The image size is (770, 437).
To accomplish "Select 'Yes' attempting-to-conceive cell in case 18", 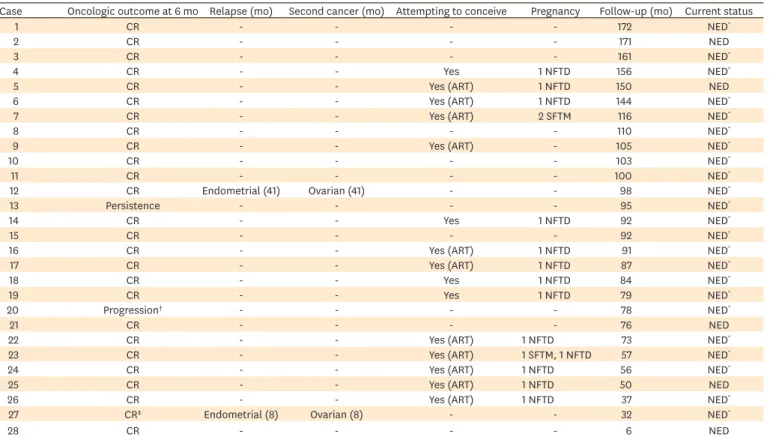I will [451, 280].
